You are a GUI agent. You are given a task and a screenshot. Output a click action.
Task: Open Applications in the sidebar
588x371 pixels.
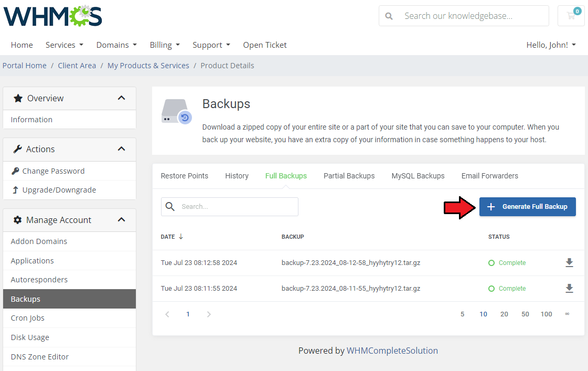[69, 261]
